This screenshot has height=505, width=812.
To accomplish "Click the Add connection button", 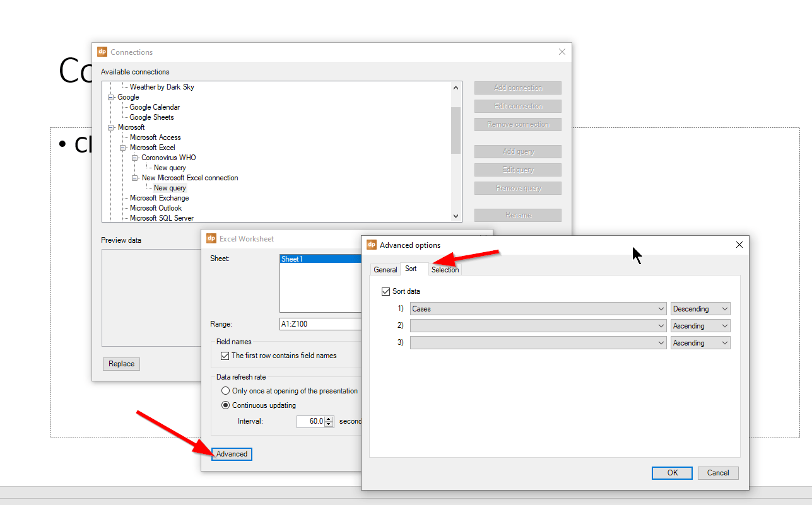I will [518, 88].
